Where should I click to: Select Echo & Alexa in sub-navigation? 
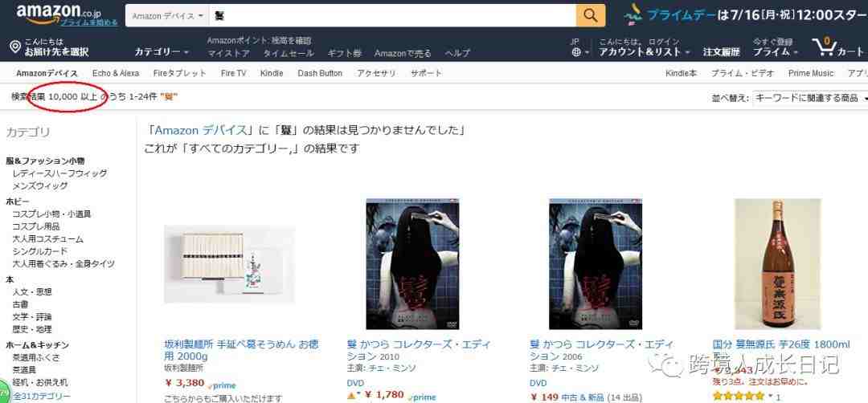(116, 73)
